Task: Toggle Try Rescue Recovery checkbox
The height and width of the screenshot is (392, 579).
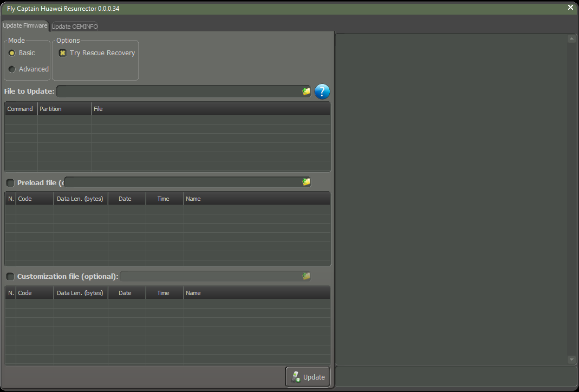Action: click(63, 53)
